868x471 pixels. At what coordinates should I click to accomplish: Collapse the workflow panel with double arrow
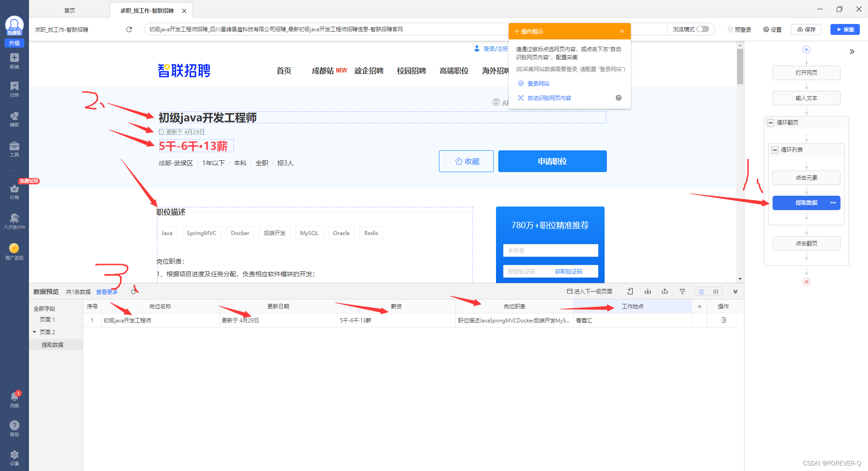(852, 52)
